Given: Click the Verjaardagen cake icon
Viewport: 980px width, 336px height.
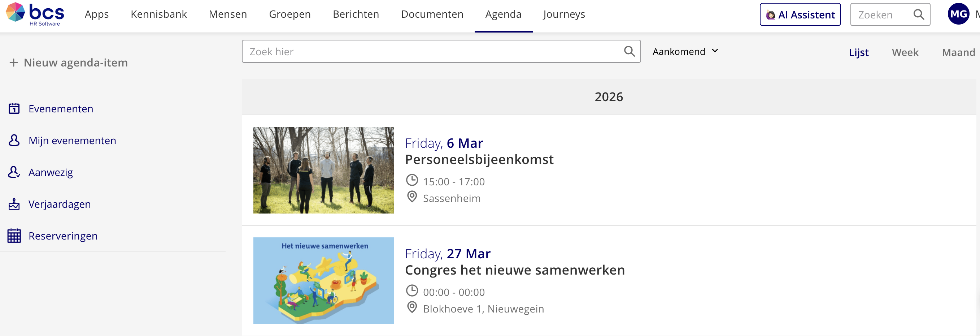Looking at the screenshot, I should coord(14,204).
